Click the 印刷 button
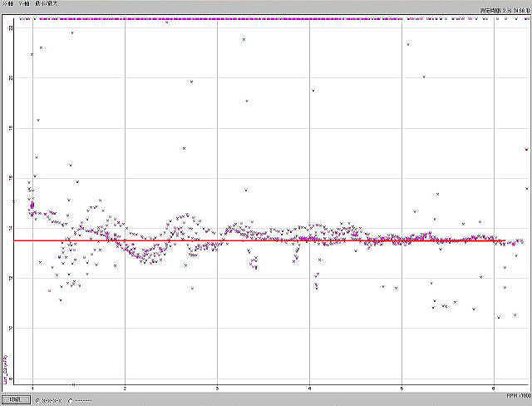The height and width of the screenshot is (406, 532). point(16,399)
